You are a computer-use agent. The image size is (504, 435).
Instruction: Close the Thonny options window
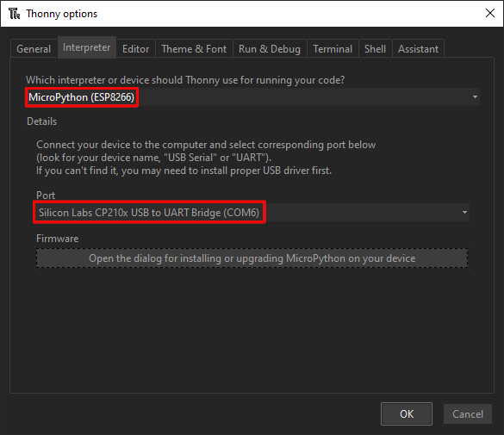point(490,13)
